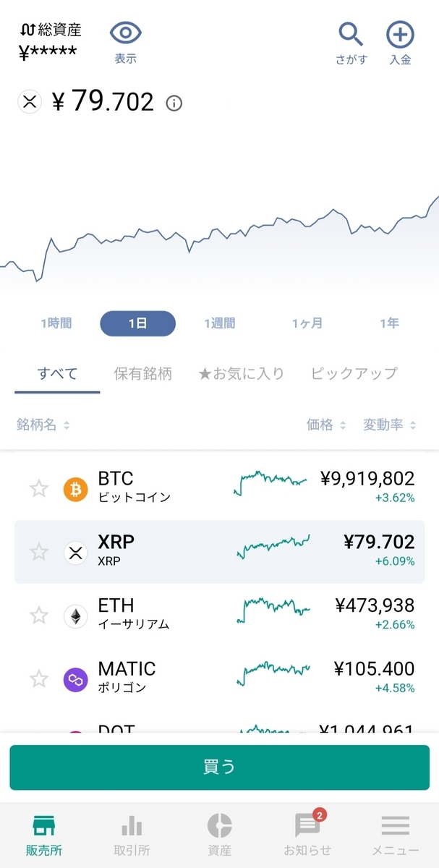439x868 pixels.
Task: Tap the deposit (入金) plus icon
Action: [x=400, y=34]
